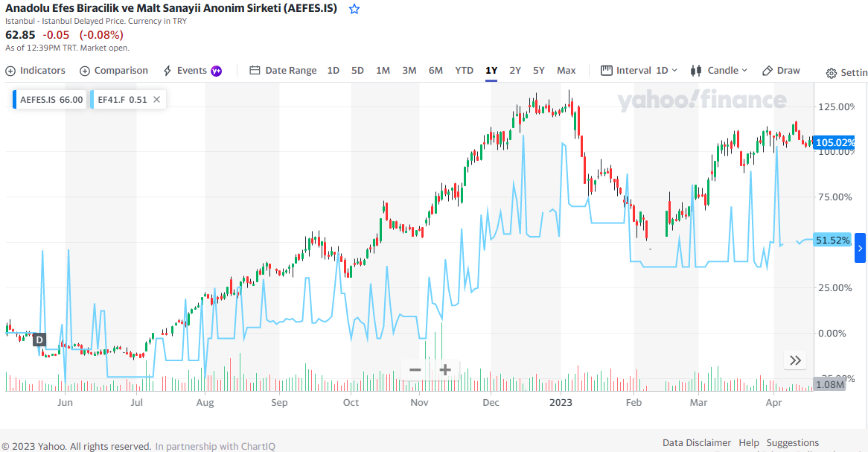Select the 6M range
868x452 pixels.
pos(435,70)
